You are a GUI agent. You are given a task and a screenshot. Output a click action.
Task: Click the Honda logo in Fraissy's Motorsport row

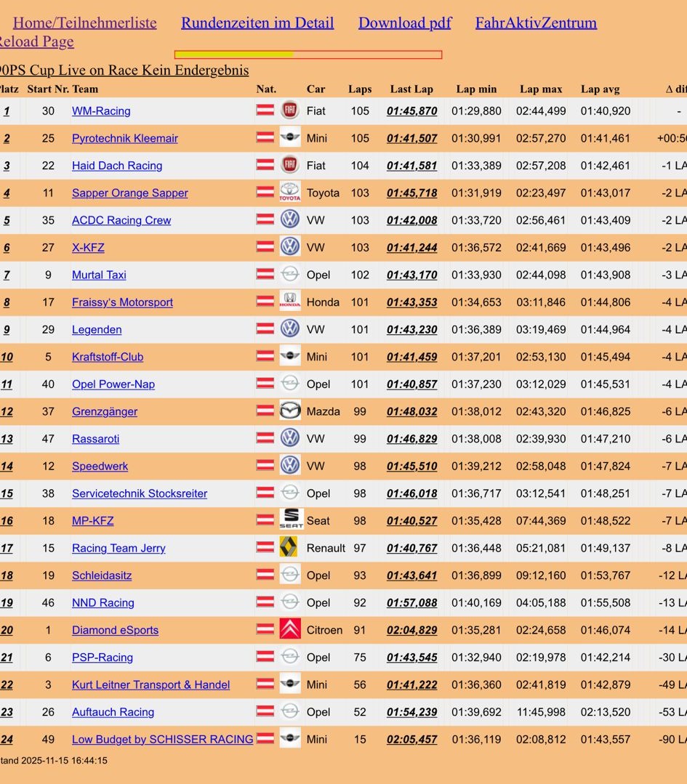[290, 301]
